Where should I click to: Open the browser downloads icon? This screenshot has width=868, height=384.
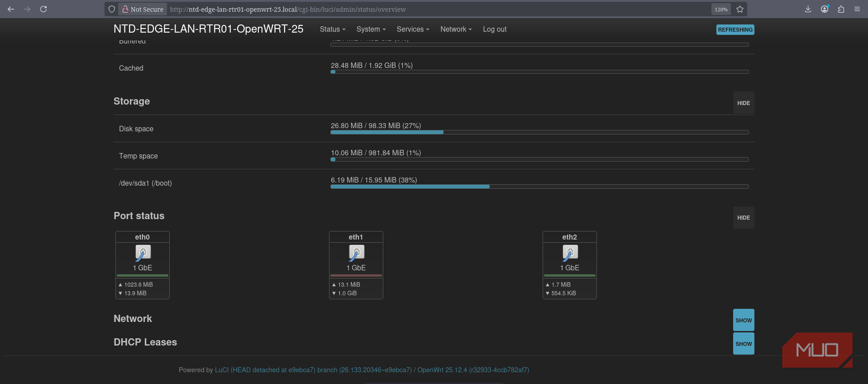pos(808,9)
